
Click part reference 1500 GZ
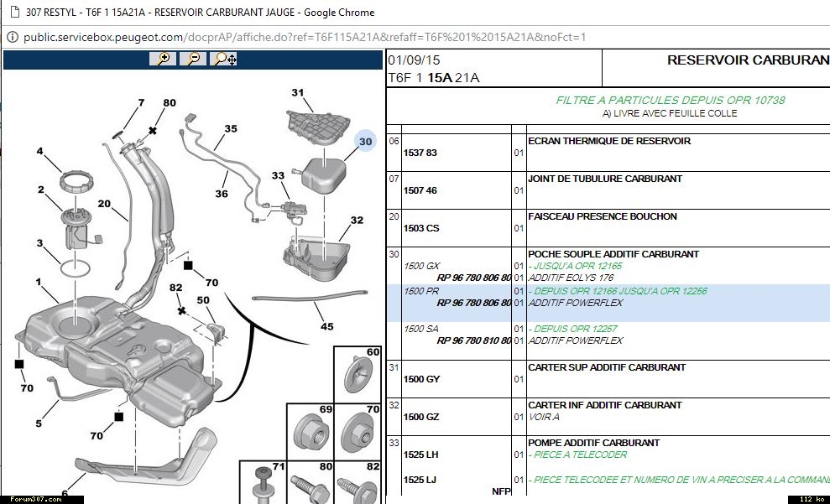click(x=421, y=418)
